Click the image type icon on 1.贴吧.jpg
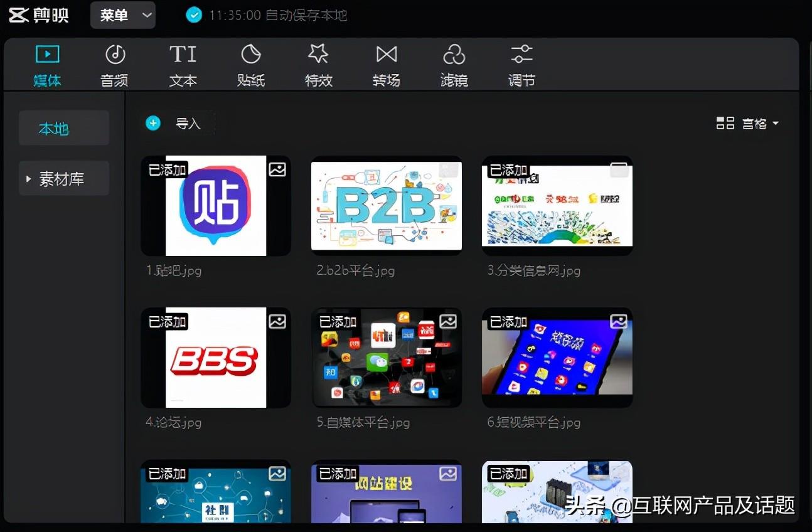Screen dimensions: 812x532 pyautogui.click(x=277, y=169)
